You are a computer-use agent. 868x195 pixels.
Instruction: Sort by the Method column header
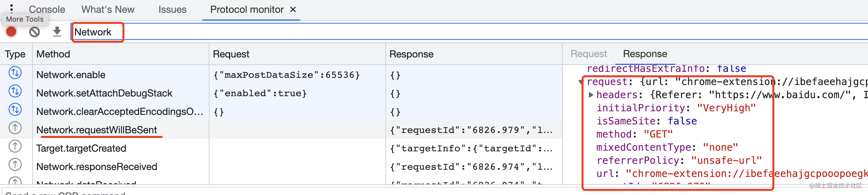click(x=53, y=54)
